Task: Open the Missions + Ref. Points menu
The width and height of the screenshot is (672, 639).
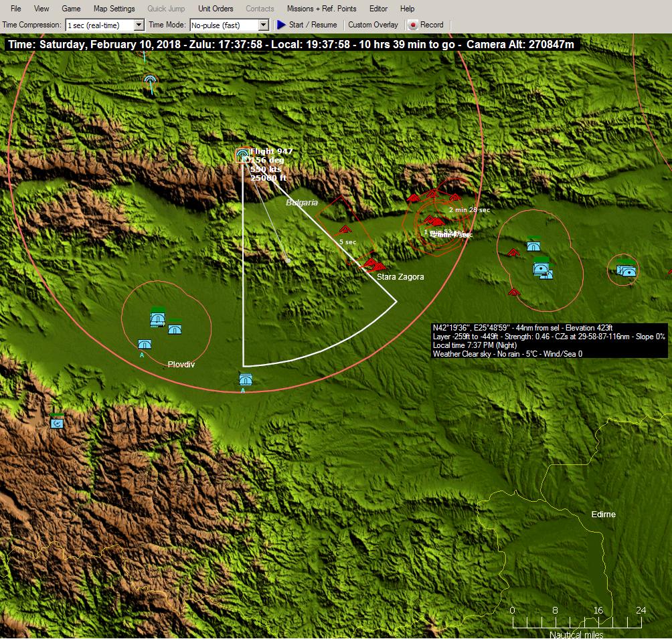Action: 321,9
